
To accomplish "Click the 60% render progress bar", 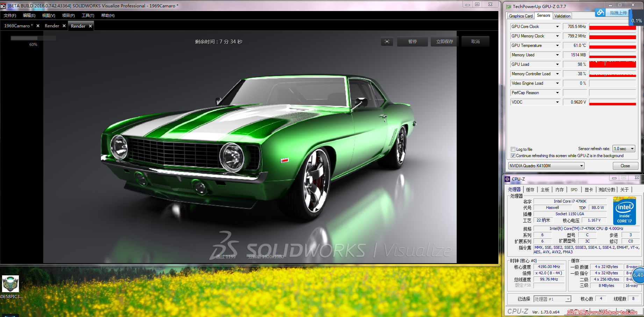I will coord(33,38).
